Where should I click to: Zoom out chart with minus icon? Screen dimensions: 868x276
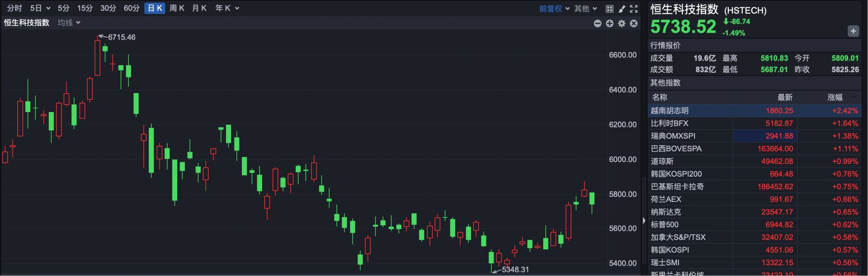click(597, 23)
